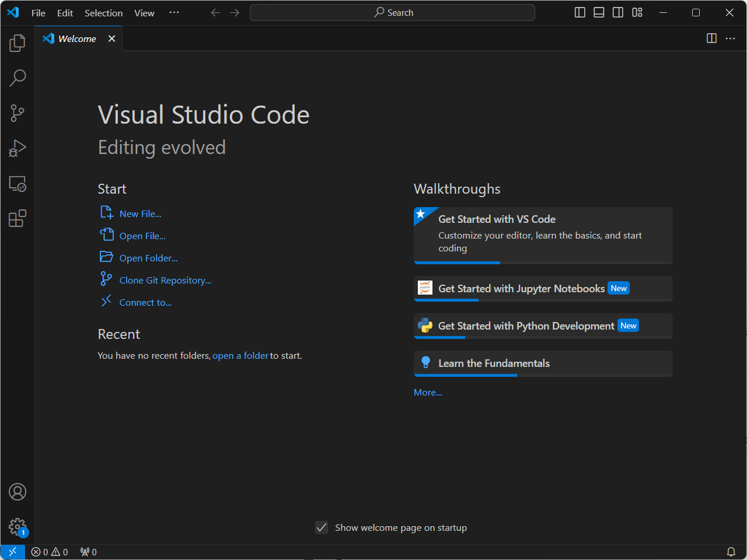Toggle primary side bar layout icon

tap(580, 13)
